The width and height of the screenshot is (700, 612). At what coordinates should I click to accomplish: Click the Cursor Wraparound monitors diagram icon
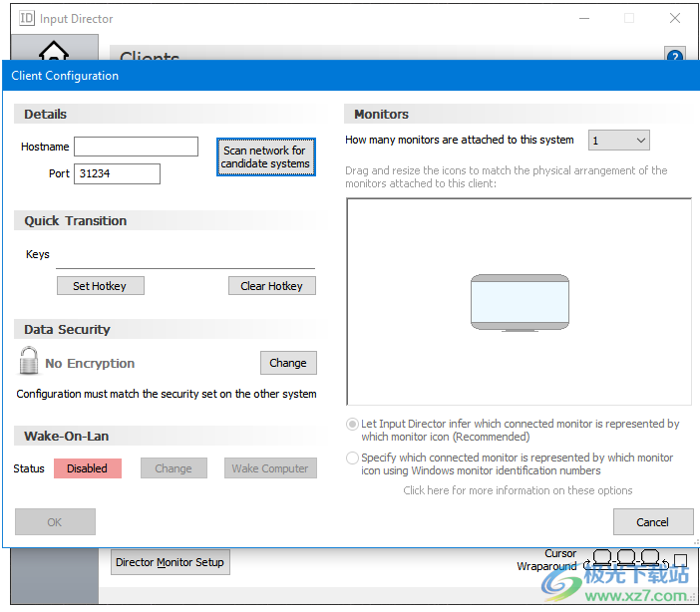click(626, 559)
